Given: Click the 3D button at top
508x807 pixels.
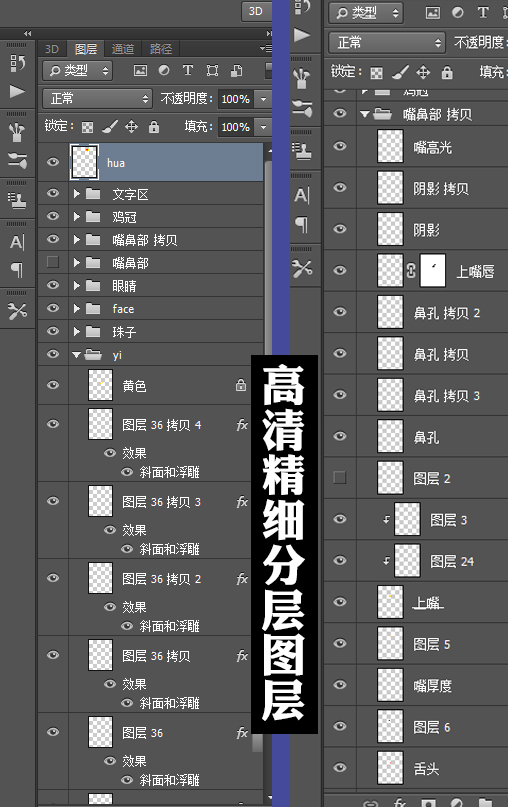Looking at the screenshot, I should point(256,11).
